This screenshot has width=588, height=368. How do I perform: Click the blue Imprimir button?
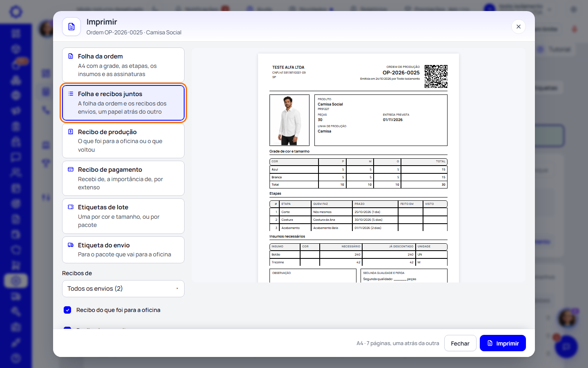pos(503,343)
